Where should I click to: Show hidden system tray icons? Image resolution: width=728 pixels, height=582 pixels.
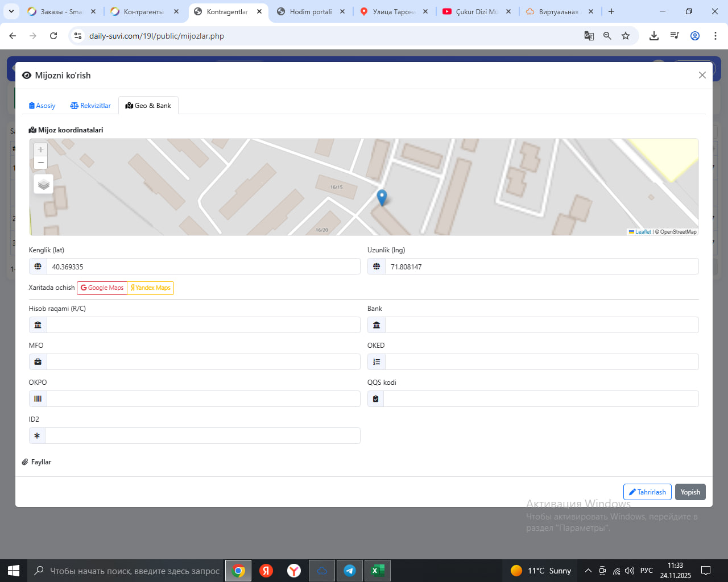pyautogui.click(x=588, y=571)
